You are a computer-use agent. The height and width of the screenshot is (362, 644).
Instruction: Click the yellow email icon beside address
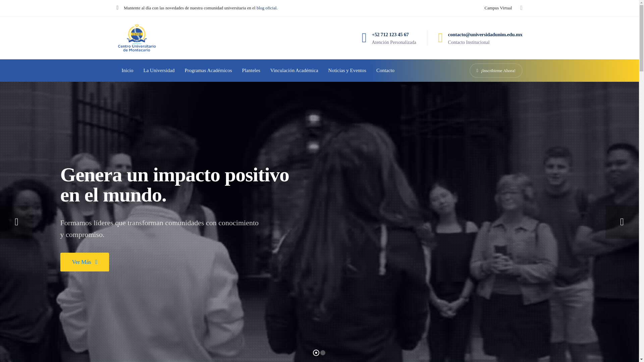[x=440, y=38]
